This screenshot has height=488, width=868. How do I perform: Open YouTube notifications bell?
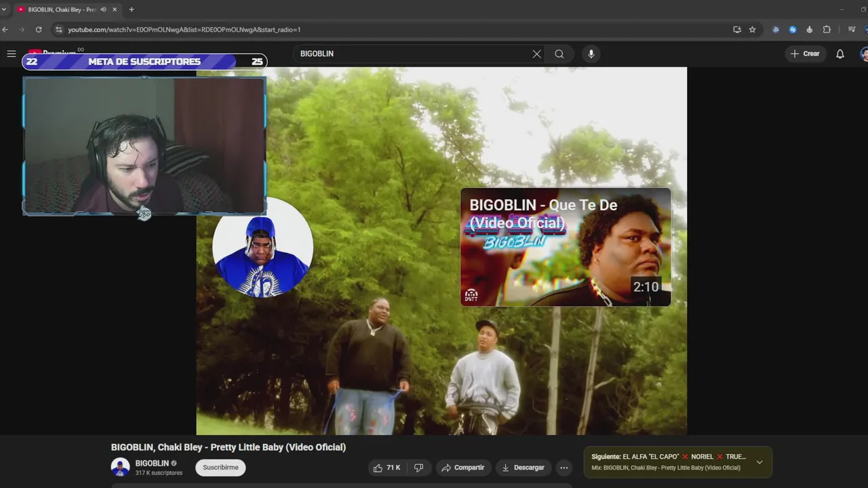click(840, 54)
